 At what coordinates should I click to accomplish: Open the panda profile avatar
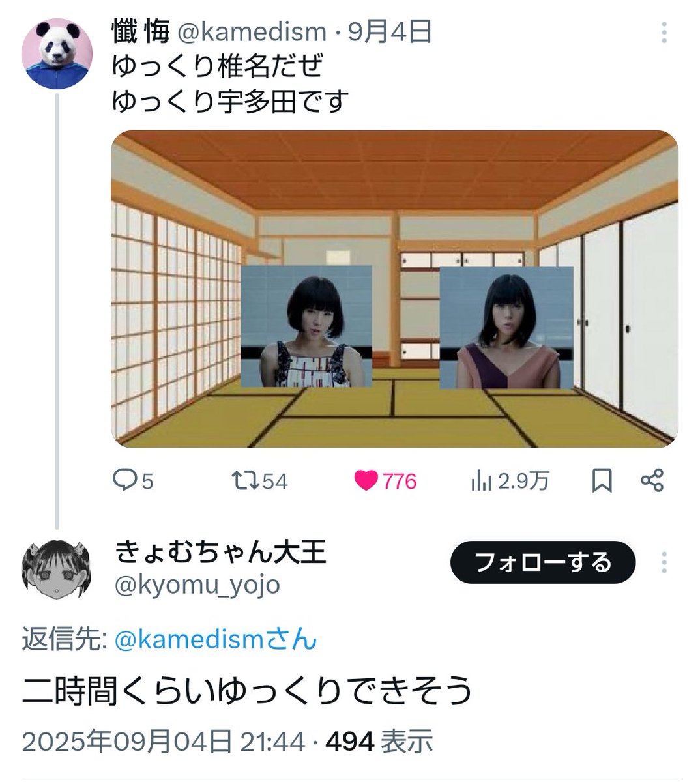[57, 52]
